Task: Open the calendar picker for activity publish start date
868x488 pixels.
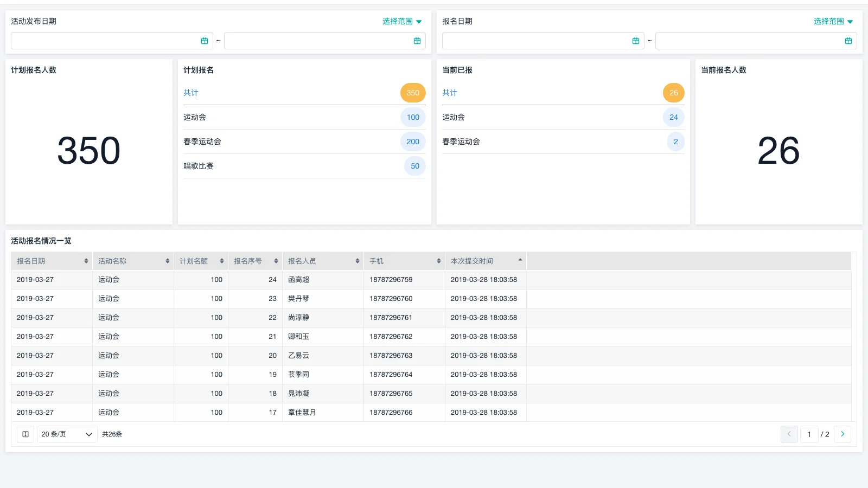Action: point(205,40)
